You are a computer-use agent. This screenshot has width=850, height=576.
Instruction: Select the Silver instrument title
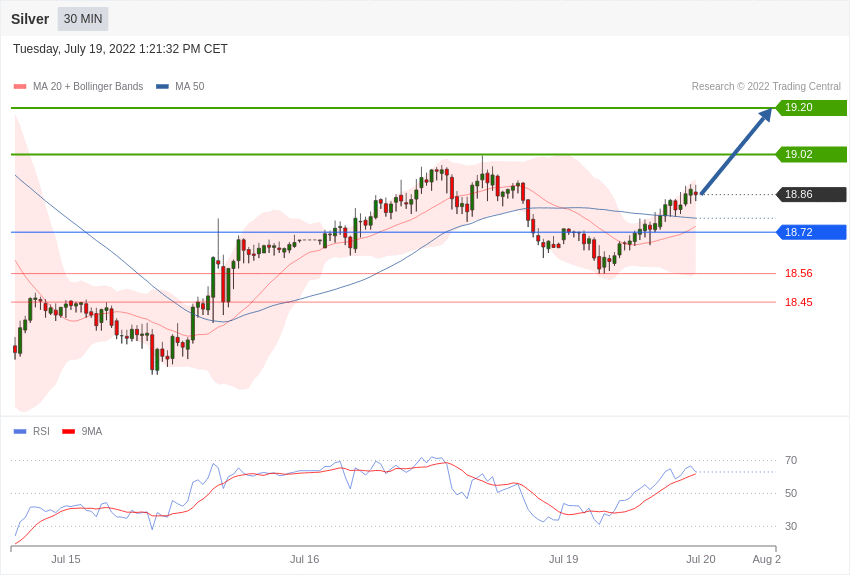click(30, 19)
